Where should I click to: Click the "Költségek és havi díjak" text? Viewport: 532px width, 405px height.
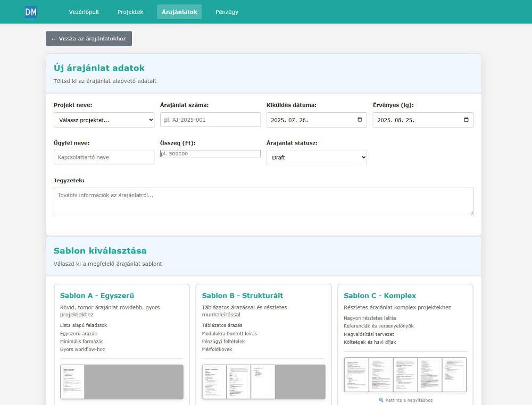click(x=370, y=342)
